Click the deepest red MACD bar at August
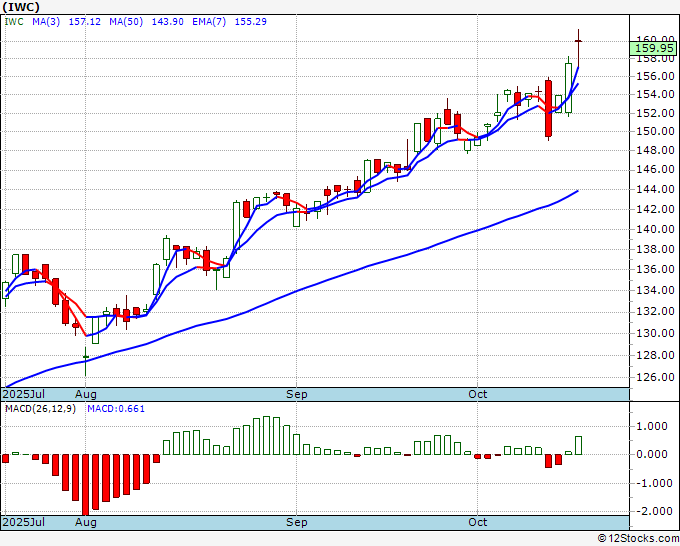This screenshot has width=680, height=546. (85, 485)
